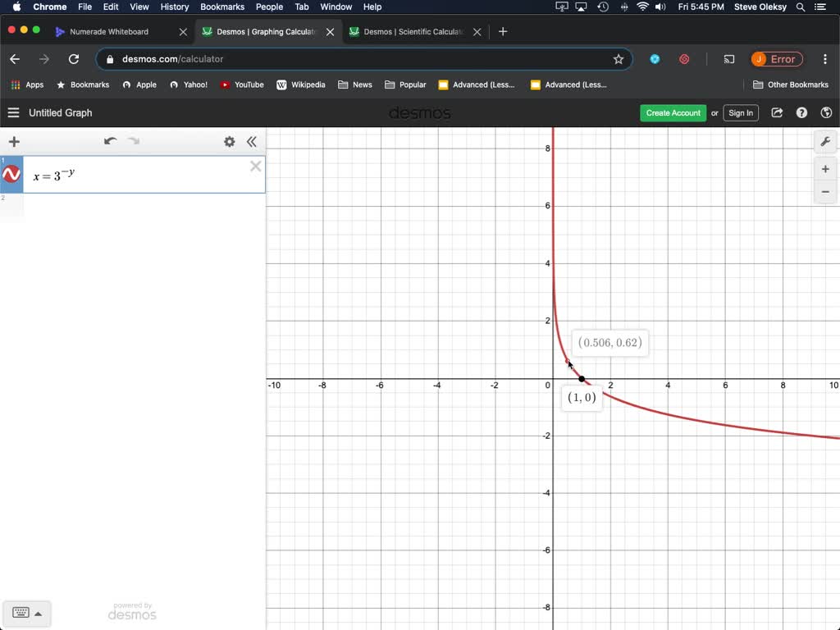Close the Desmos Scientific Calculator tab
840x630 pixels.
pos(477,32)
